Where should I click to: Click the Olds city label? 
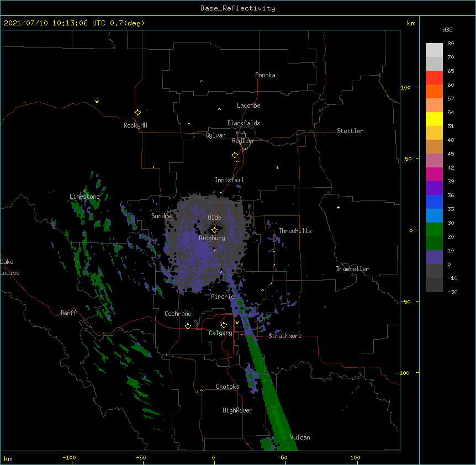(214, 218)
